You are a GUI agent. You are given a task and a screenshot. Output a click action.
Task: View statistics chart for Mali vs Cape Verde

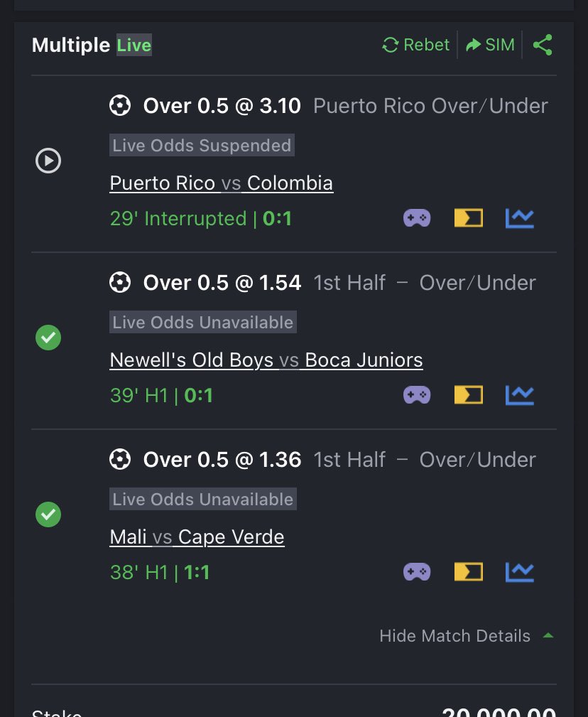click(x=519, y=572)
